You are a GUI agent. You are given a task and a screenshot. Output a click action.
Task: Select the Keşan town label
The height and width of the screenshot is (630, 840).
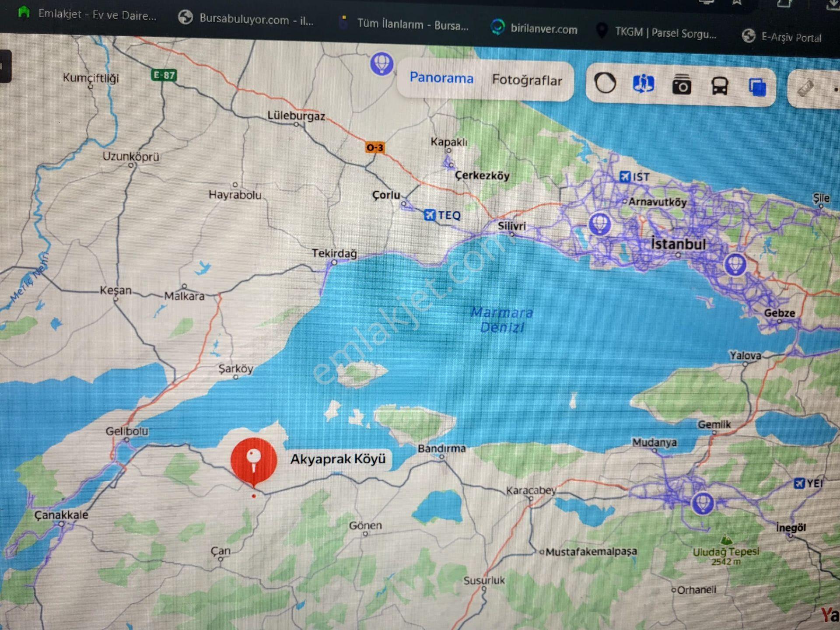coord(115,290)
